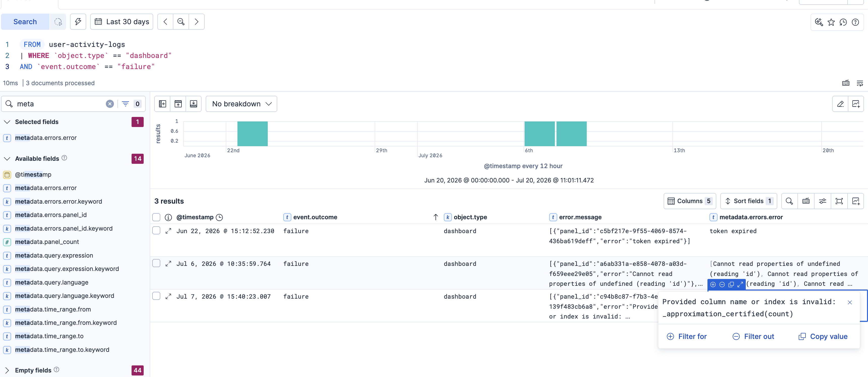868x377 pixels.
Task: Click the first July 6th histogram bar
Action: (539, 134)
